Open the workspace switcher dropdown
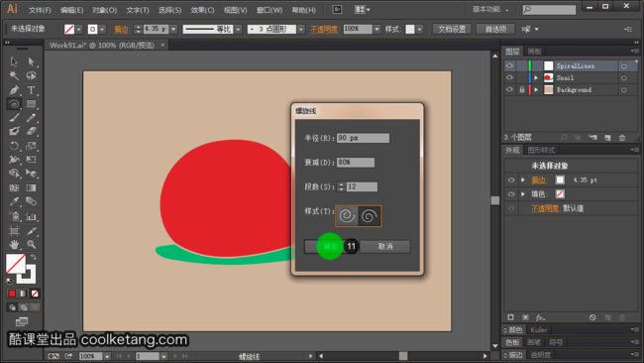 click(491, 10)
